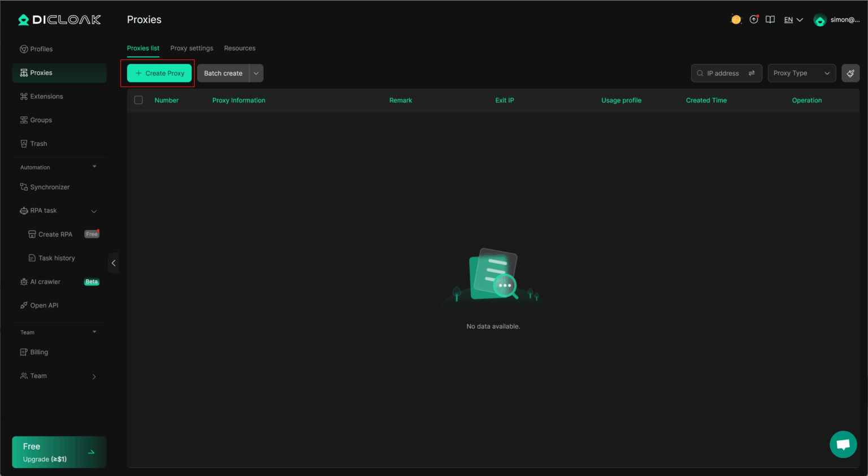868x476 pixels.
Task: Open the Resources tab
Action: click(x=240, y=48)
